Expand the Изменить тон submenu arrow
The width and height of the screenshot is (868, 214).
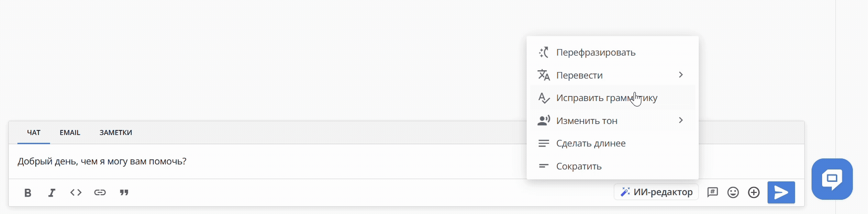(x=681, y=120)
